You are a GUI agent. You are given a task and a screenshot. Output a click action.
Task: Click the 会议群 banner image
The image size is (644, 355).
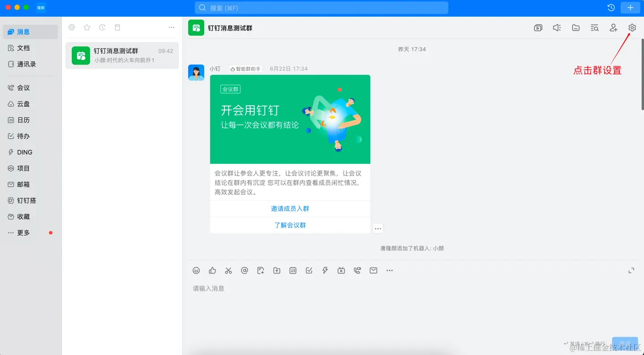click(290, 119)
